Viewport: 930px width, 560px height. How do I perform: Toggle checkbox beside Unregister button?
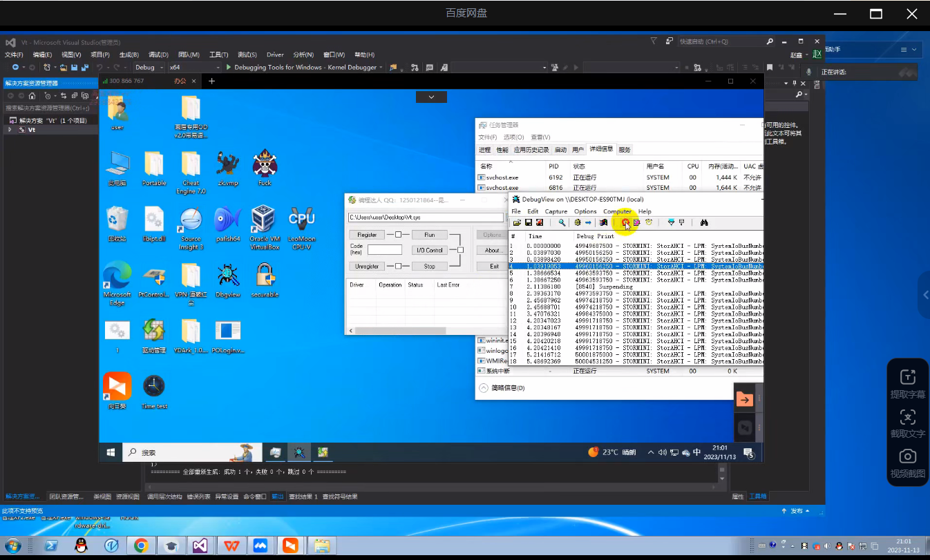(398, 266)
